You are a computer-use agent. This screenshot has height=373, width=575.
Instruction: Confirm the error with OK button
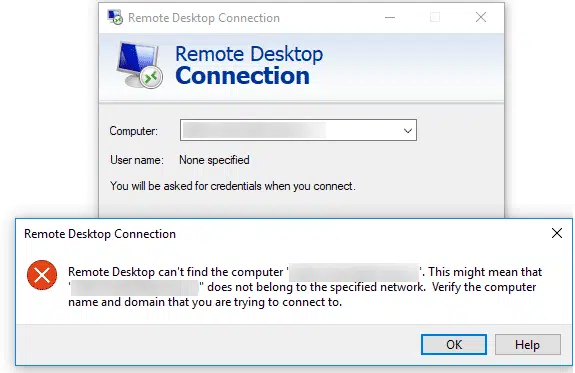point(454,344)
